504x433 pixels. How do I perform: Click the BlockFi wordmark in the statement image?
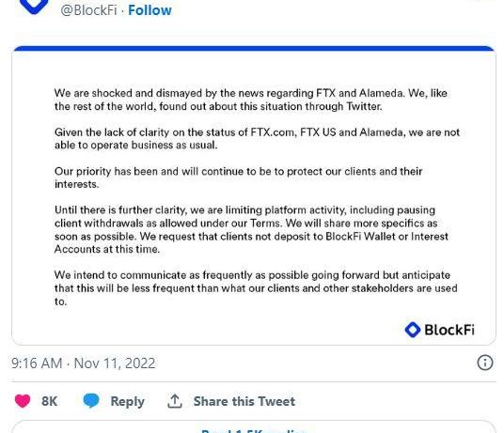449,330
